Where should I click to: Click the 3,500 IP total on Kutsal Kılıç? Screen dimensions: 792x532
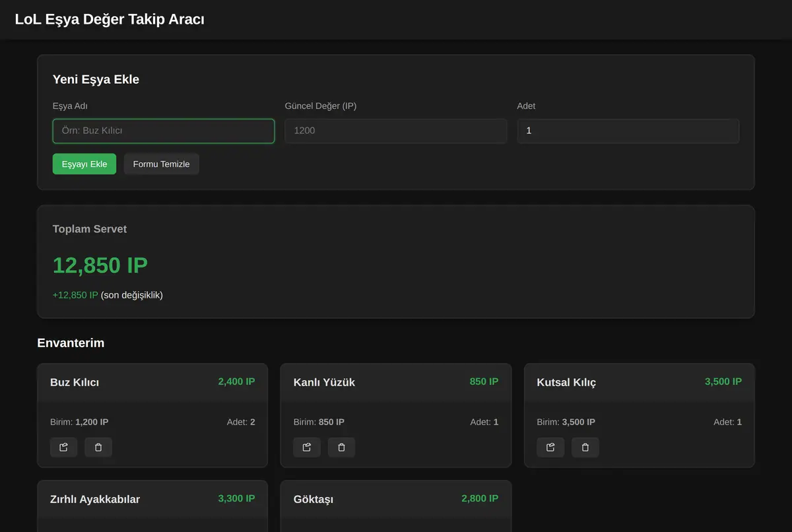pyautogui.click(x=723, y=382)
